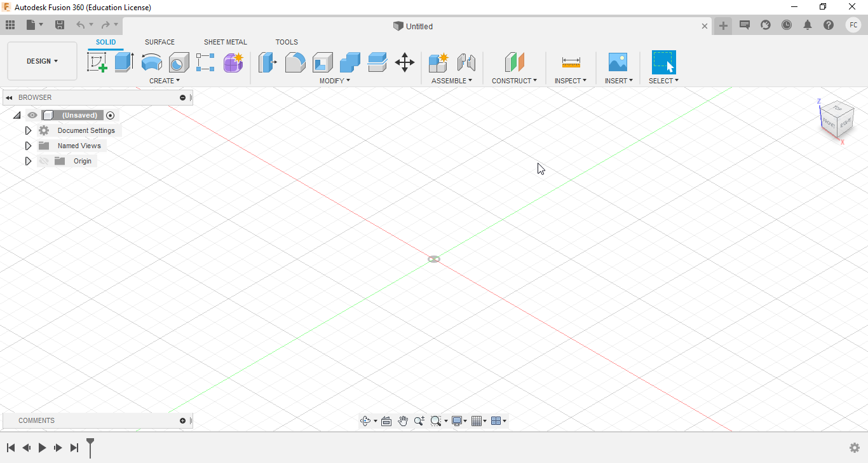Open the notifications bell

tap(808, 25)
